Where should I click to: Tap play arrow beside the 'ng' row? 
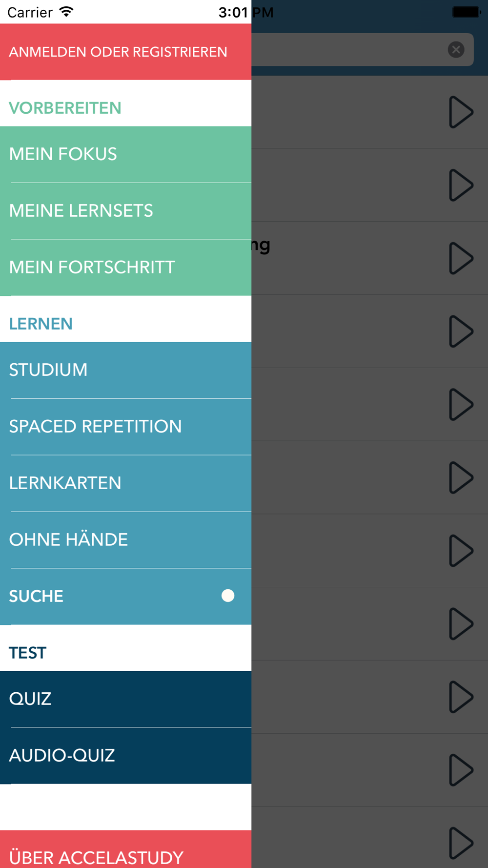pyautogui.click(x=460, y=258)
